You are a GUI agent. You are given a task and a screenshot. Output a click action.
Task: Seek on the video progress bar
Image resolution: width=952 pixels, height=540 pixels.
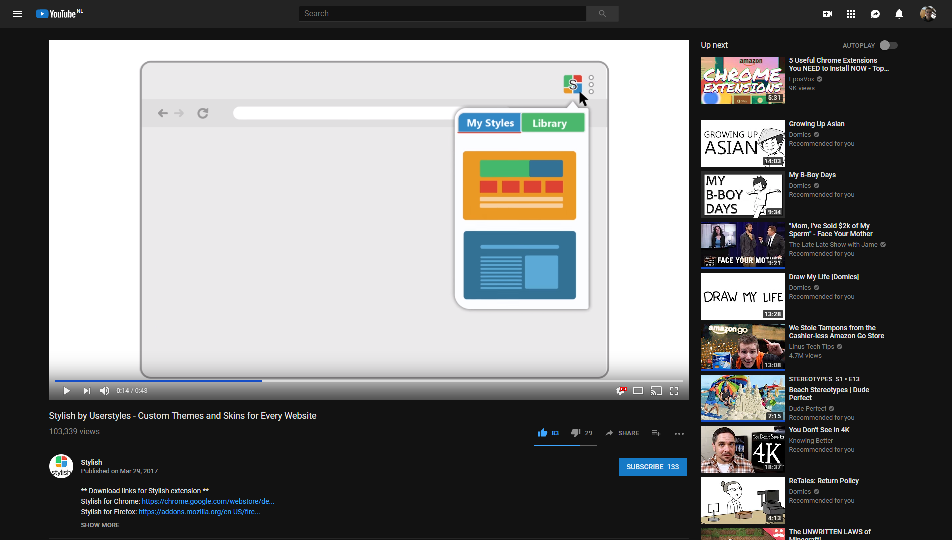click(x=369, y=381)
